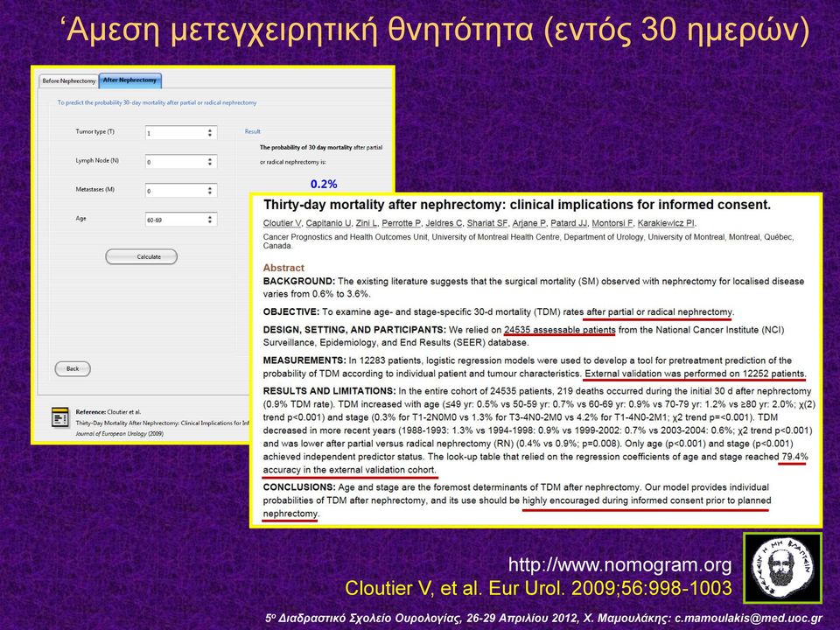Click the Reference: Cloutier et al. text
The height and width of the screenshot is (630, 840).
pyautogui.click(x=108, y=412)
